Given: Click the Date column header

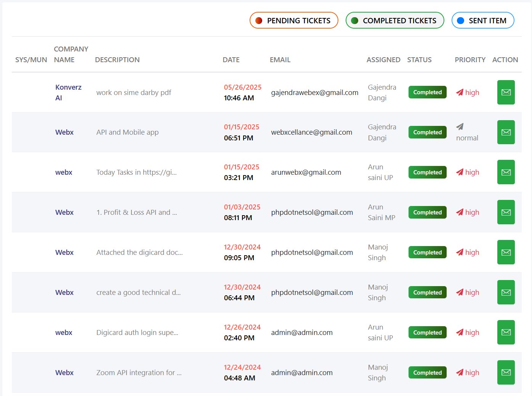Looking at the screenshot, I should tap(231, 60).
